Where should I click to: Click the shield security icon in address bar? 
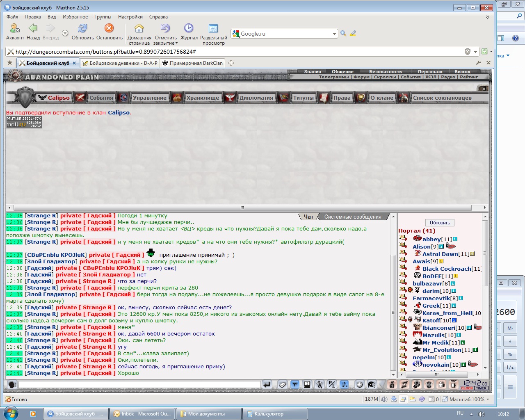(467, 52)
